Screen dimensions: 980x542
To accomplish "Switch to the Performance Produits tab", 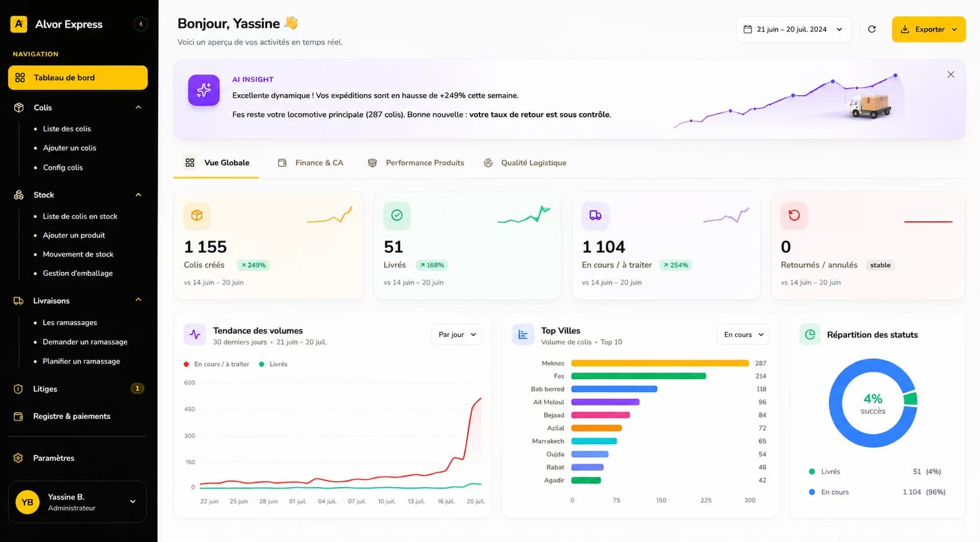I will [x=416, y=163].
